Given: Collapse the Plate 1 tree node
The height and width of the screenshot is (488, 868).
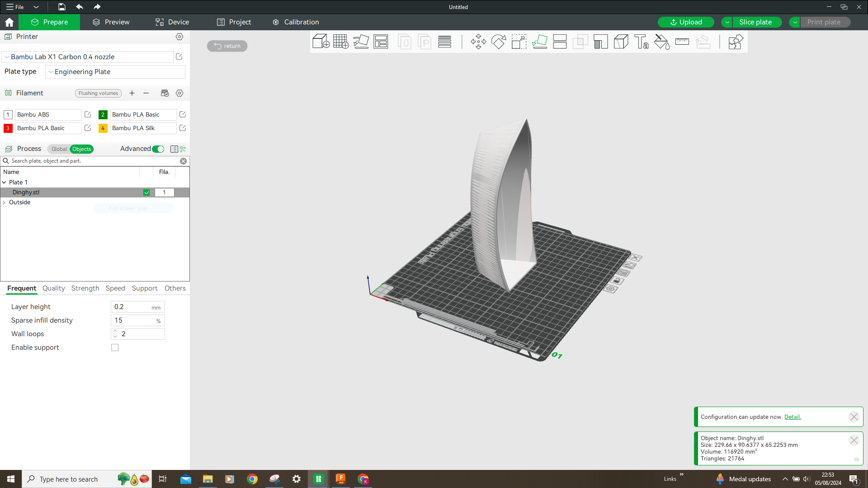Looking at the screenshot, I should 4,183.
